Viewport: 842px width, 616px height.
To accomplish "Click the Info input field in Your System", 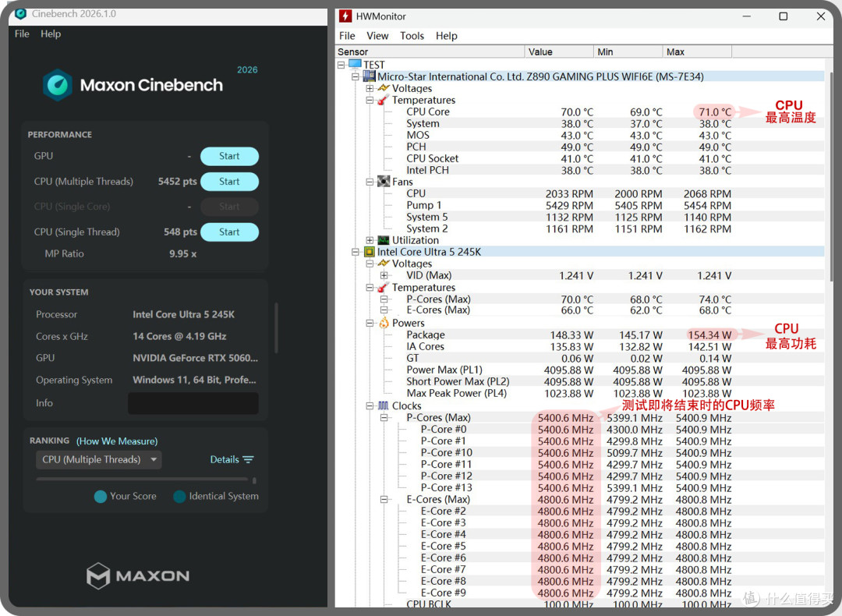I will [x=193, y=403].
